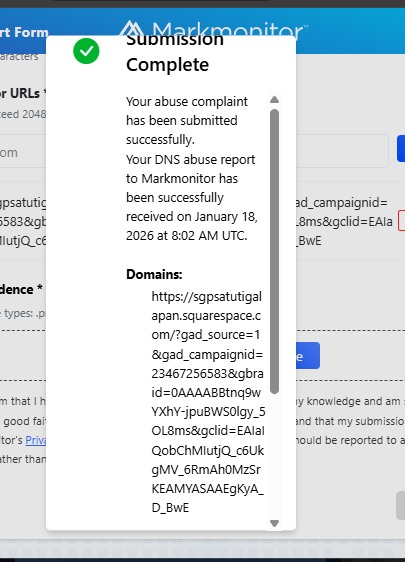Click the blue upload button behind dialog
The height and width of the screenshot is (562, 405).
click(x=308, y=356)
